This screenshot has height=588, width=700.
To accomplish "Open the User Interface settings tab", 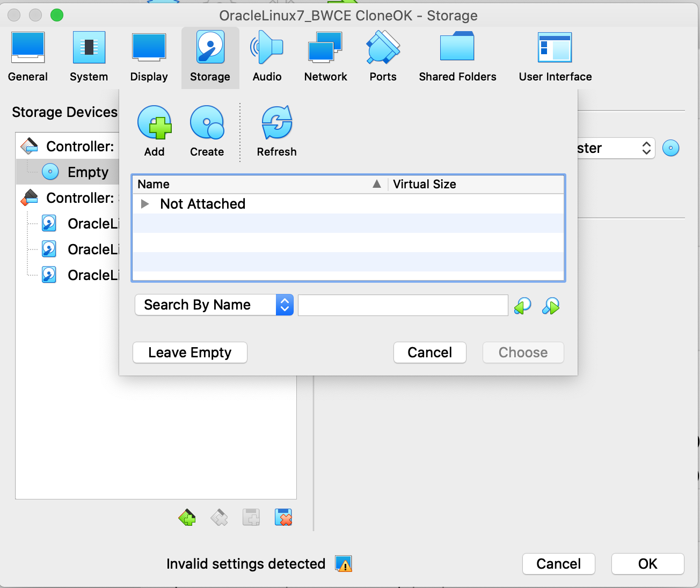I will [x=555, y=56].
